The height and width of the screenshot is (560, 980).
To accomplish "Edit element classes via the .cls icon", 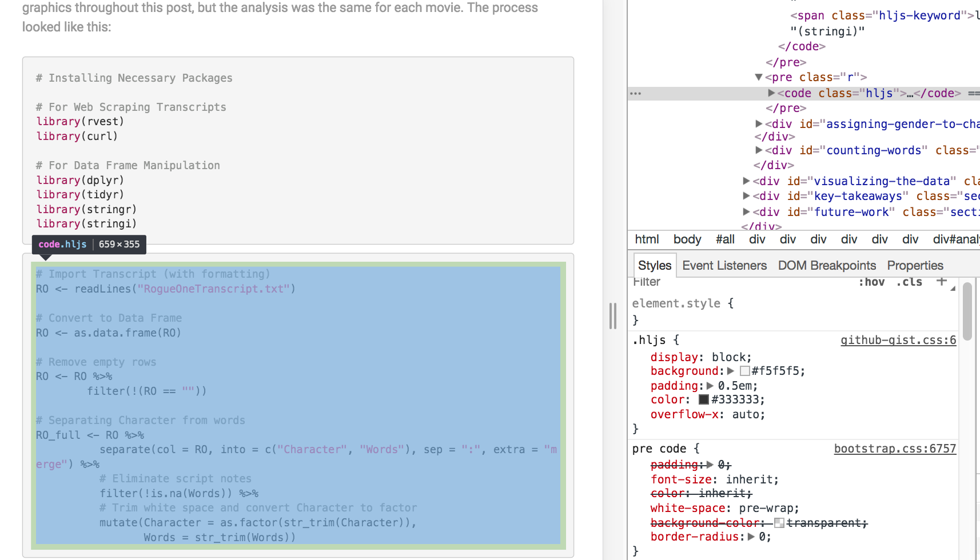I will coord(909,282).
